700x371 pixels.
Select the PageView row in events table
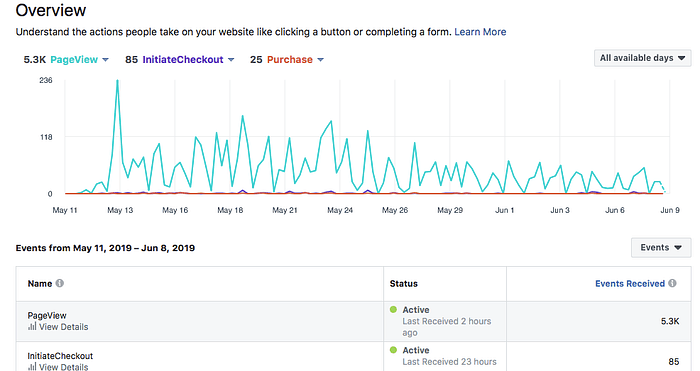pyautogui.click(x=354, y=321)
